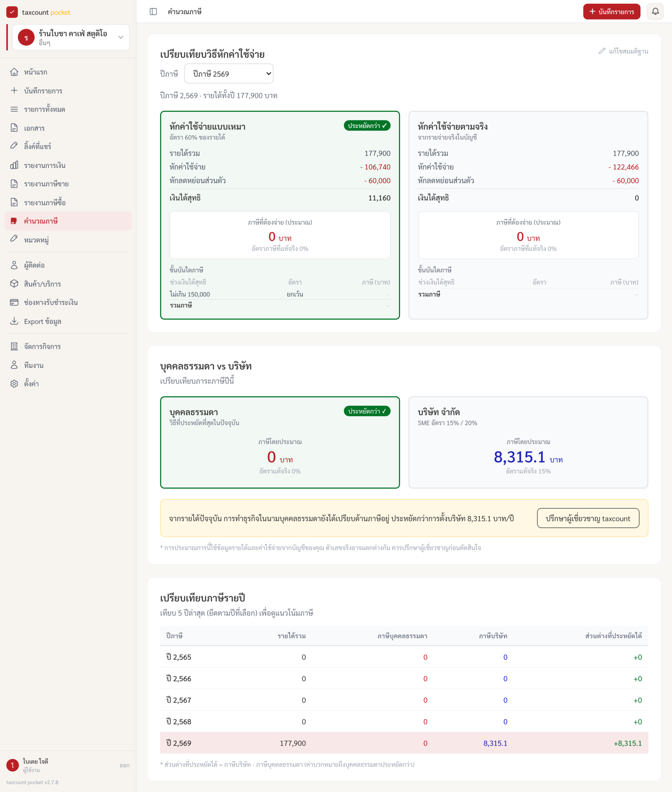Expand the ร้านใบชา คาเฟ่ สตูดิโอ business switcher
Image resolution: width=672 pixels, height=792 pixels.
[x=71, y=37]
